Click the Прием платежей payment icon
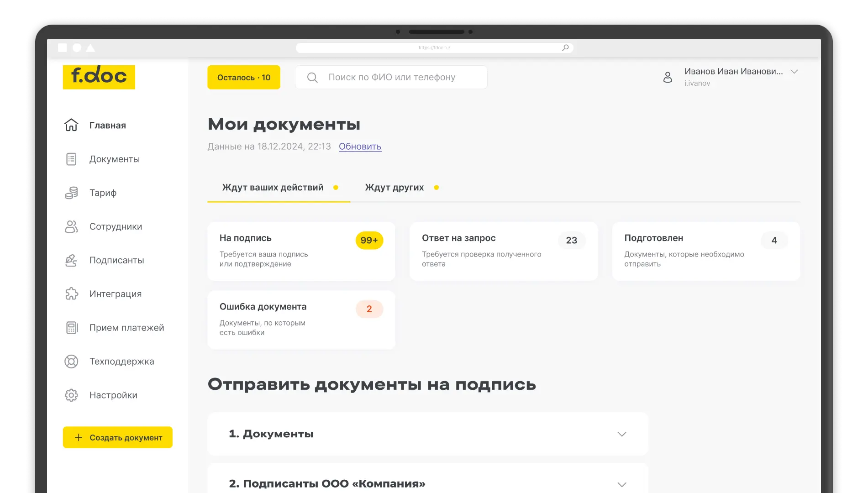The width and height of the screenshot is (868, 493). pyautogui.click(x=71, y=327)
